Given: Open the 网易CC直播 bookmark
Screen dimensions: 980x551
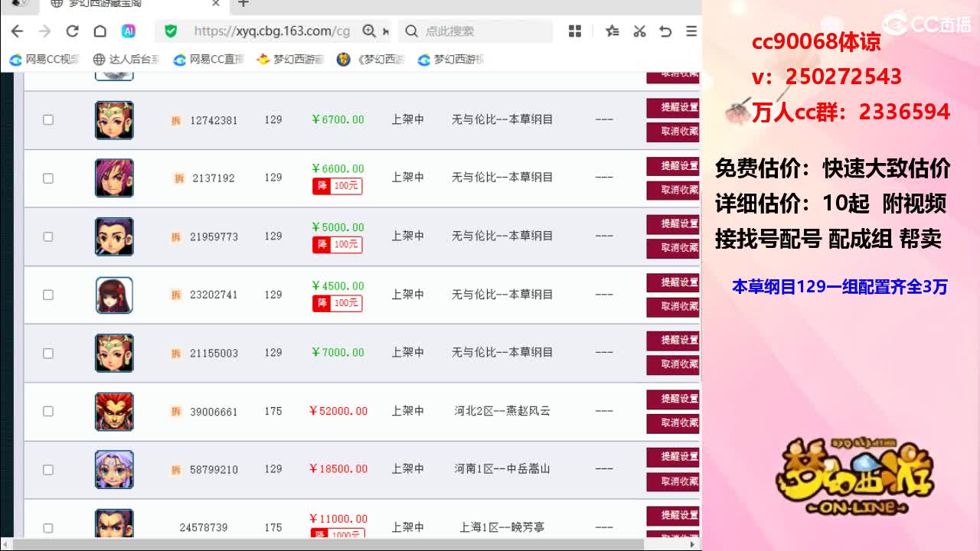Looking at the screenshot, I should [x=208, y=59].
